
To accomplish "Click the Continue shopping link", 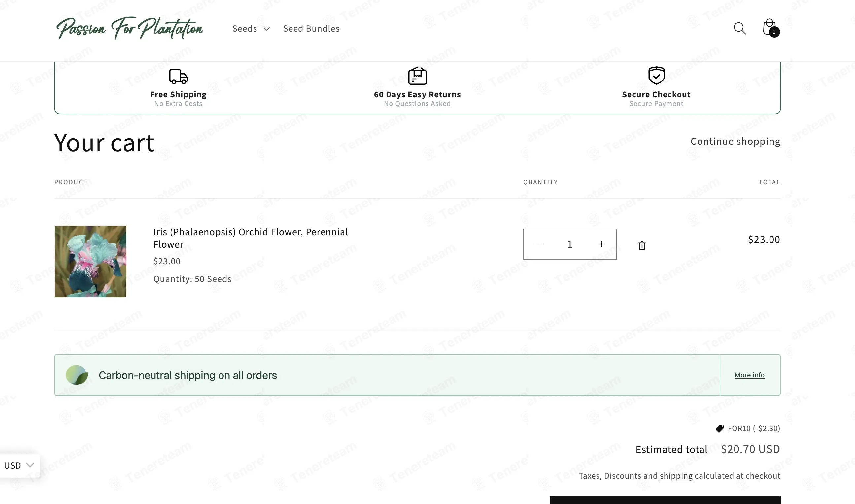I will point(735,141).
